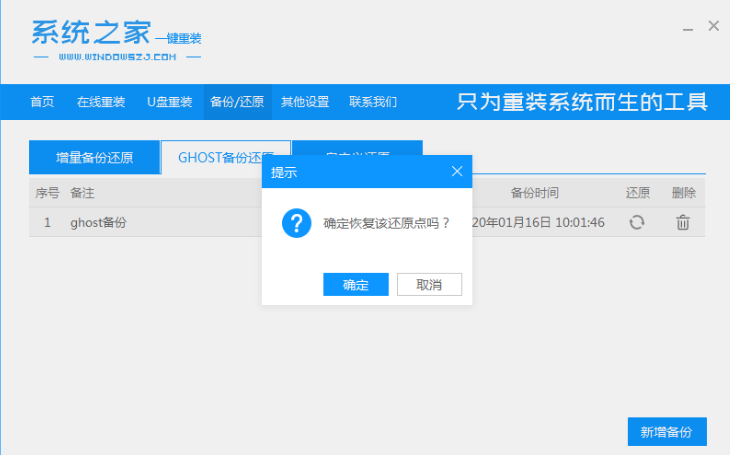Close the main application window
This screenshot has height=455, width=730.
[713, 26]
